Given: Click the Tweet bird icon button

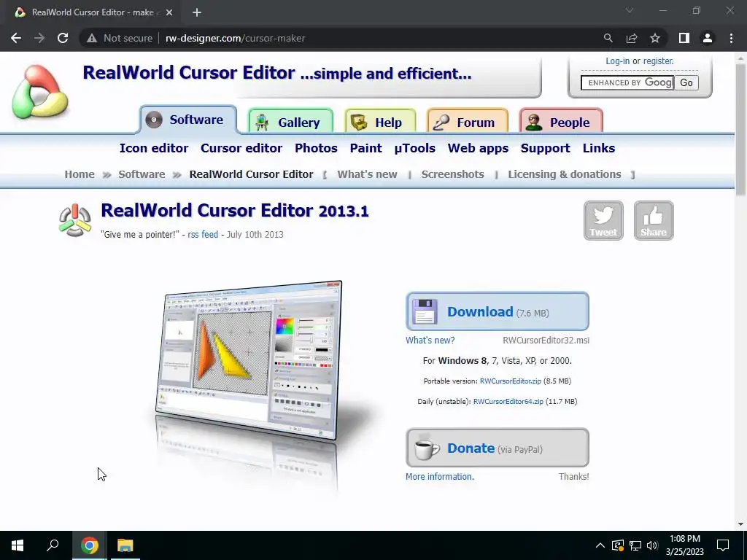Looking at the screenshot, I should [603, 220].
